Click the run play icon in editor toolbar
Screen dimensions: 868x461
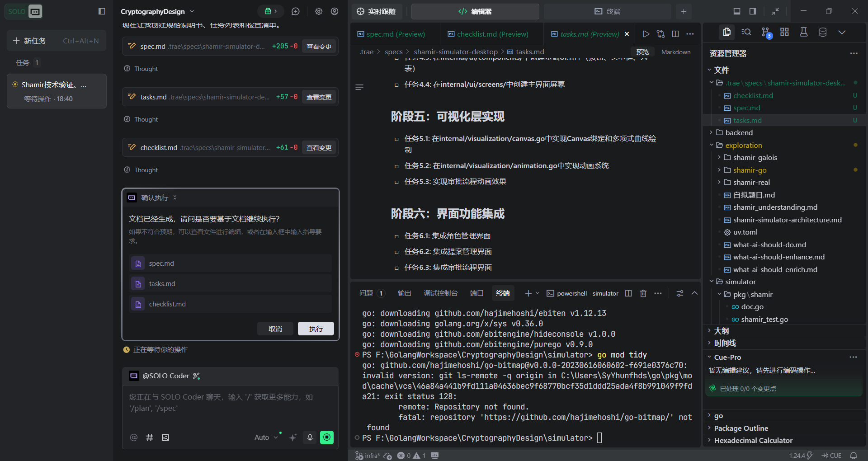tap(646, 34)
